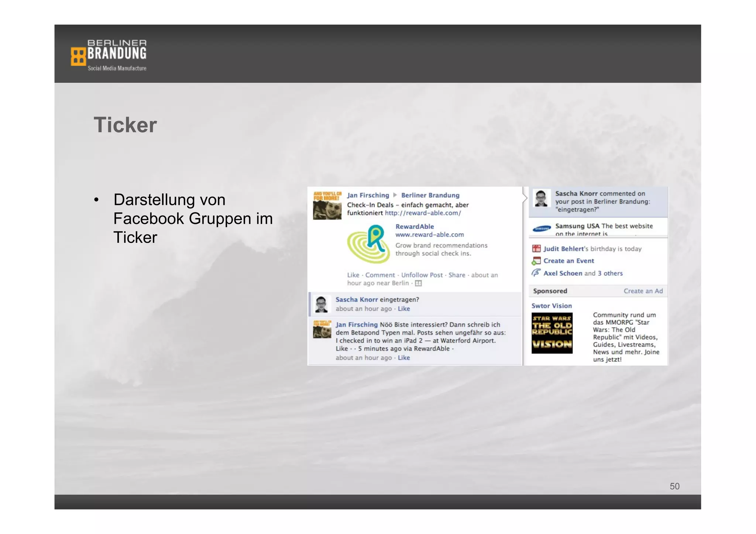The width and height of the screenshot is (756, 534).
Task: Like Jan Firsching's 'Nöö Biste interessiert' comment
Action: point(404,358)
